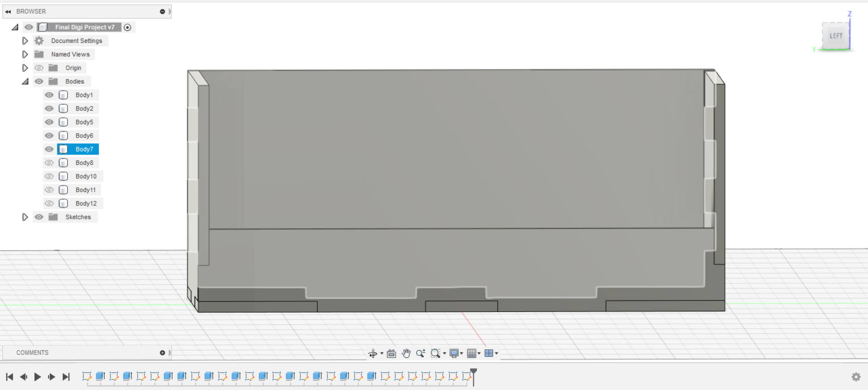Click the Document Settings gear icon
Screen dimensions: 868x390
39,41
